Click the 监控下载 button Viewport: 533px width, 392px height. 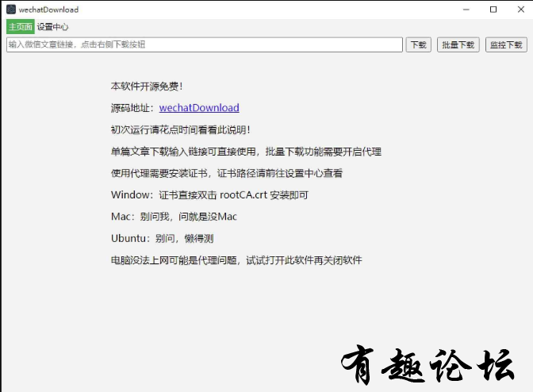pyautogui.click(x=506, y=45)
